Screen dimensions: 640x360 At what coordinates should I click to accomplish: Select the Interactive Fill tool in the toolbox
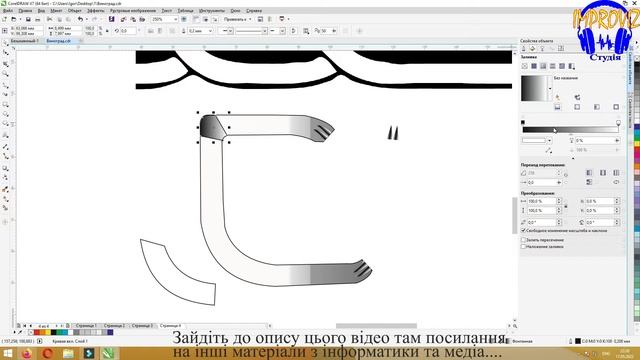[5, 199]
